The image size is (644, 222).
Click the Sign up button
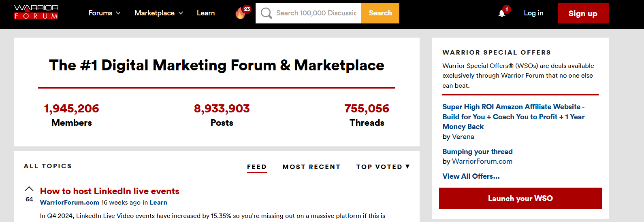(583, 13)
